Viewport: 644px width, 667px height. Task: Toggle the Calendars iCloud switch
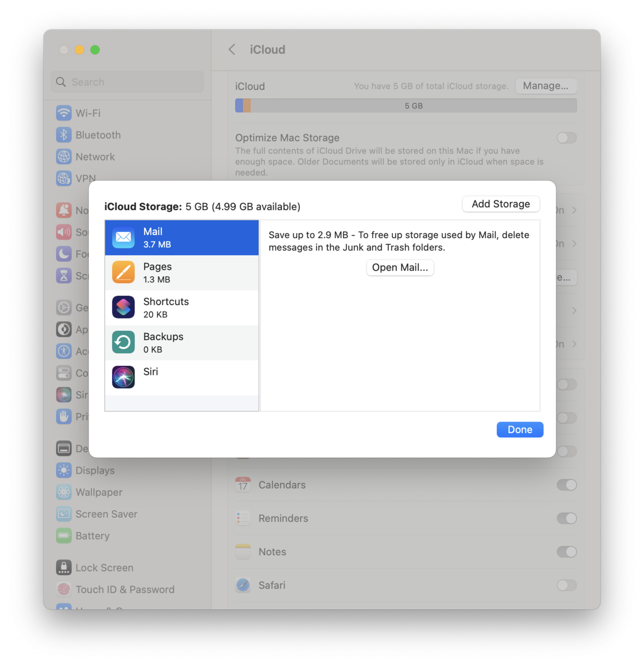pyautogui.click(x=566, y=485)
